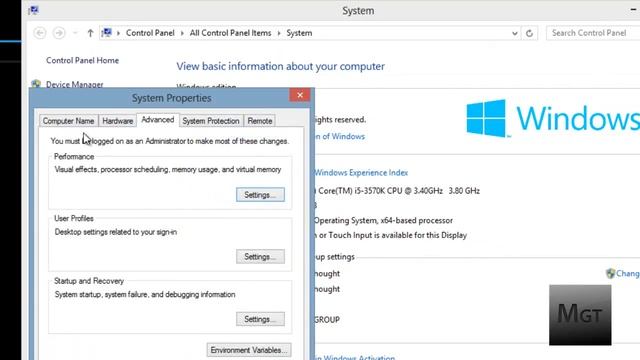Click System window title bar icon
The image size is (640, 360).
33,10
